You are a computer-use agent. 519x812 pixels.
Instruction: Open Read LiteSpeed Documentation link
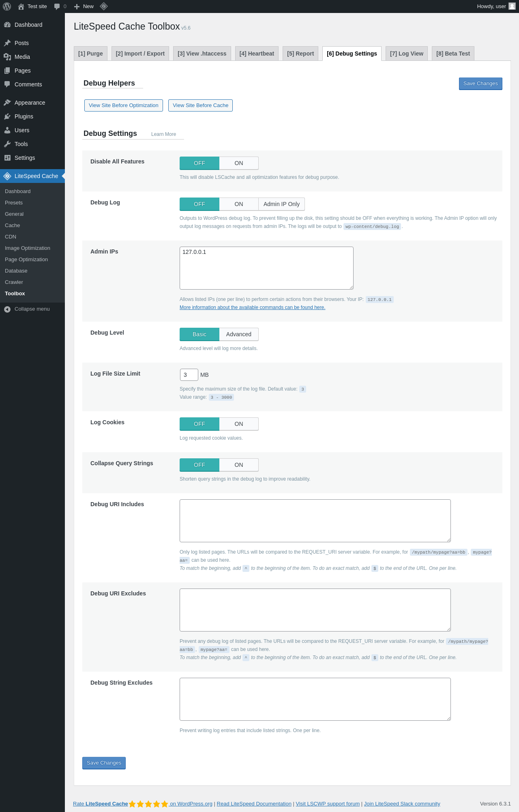(x=254, y=804)
